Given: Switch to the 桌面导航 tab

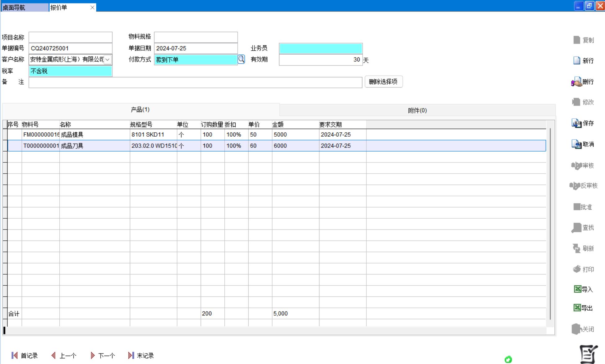Looking at the screenshot, I should tap(24, 7).
